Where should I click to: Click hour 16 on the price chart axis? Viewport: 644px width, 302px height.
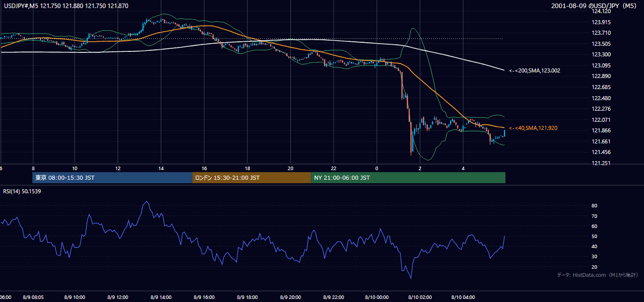[204, 168]
